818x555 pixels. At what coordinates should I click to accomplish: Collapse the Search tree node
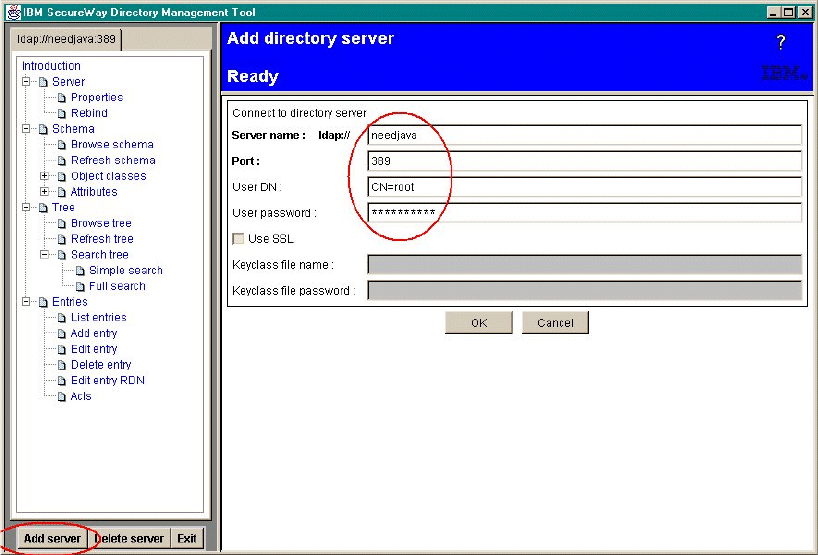[x=45, y=255]
